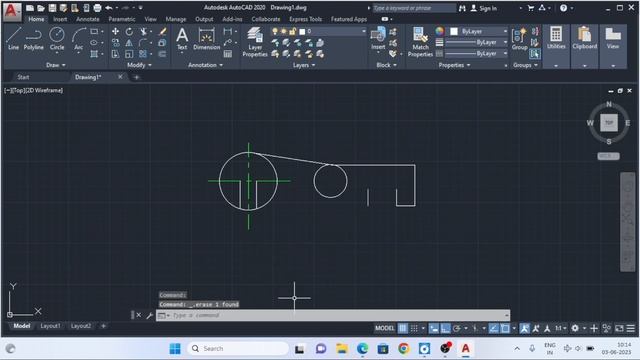This screenshot has width=640, height=360.
Task: Activate the Move tool
Action: 116,31
